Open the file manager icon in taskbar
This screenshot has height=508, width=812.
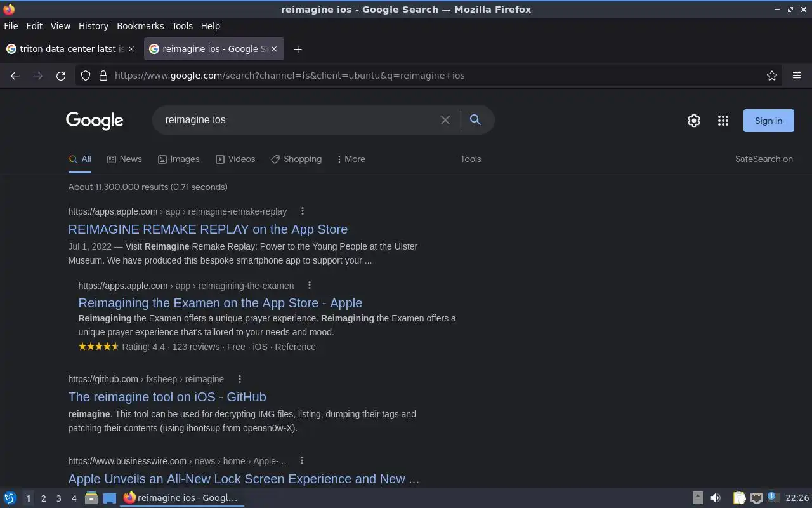pyautogui.click(x=91, y=498)
